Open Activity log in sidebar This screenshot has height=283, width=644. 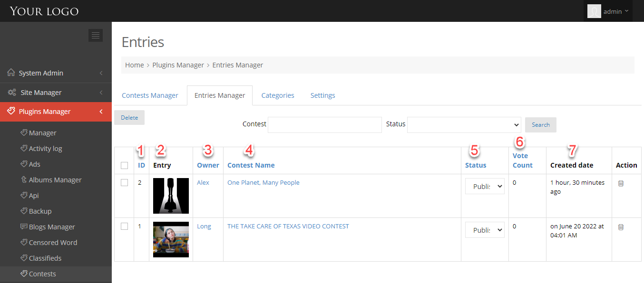[x=45, y=148]
